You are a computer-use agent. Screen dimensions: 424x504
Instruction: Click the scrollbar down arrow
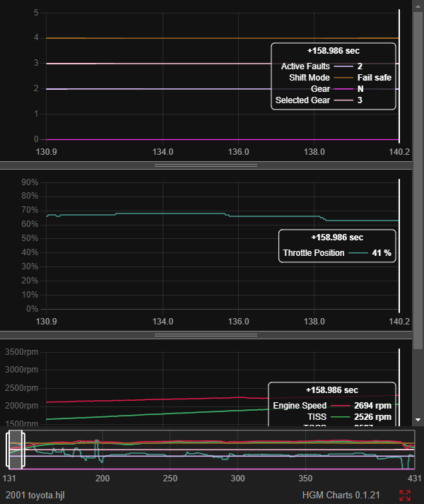(x=418, y=420)
